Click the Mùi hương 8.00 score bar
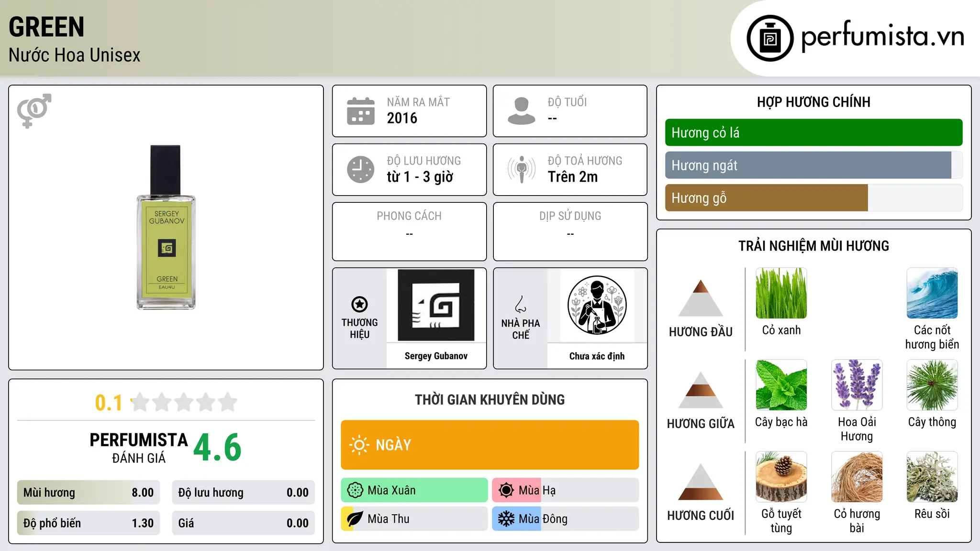Screen dimensions: 980x551 pyautogui.click(x=89, y=493)
